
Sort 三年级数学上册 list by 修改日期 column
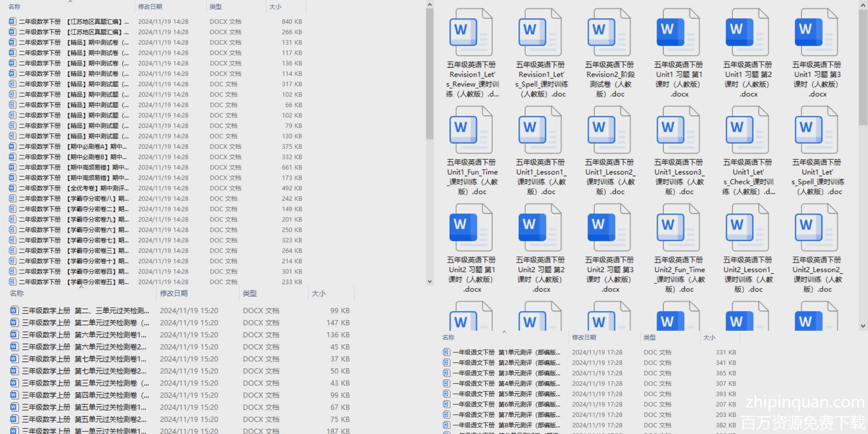tap(174, 293)
